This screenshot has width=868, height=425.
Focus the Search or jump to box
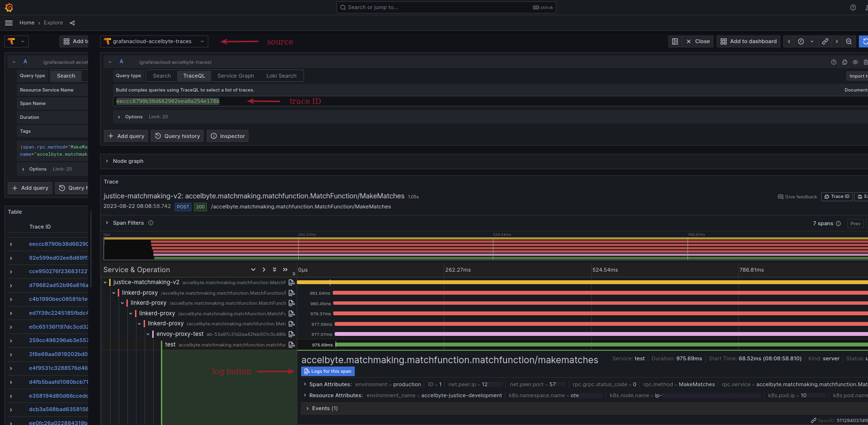446,7
